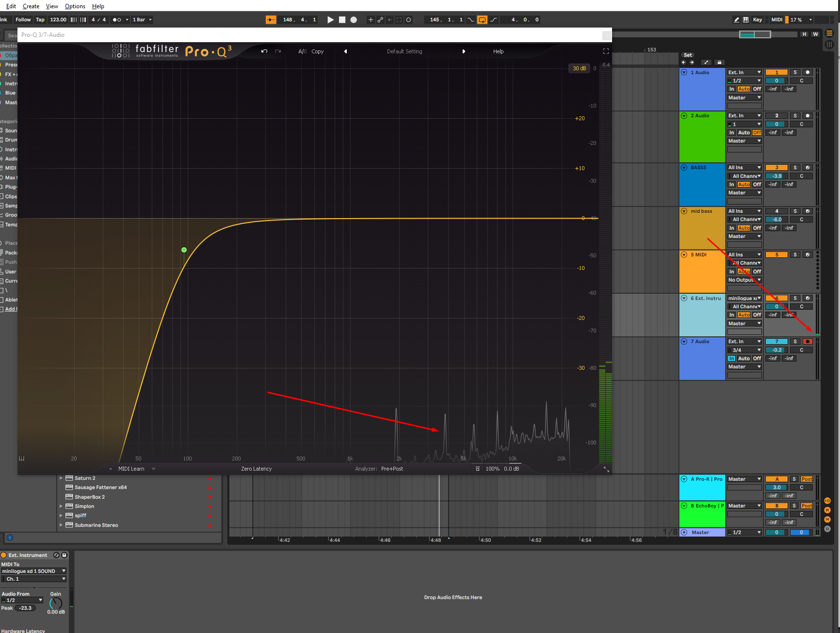Open the Pro-Q 3 Help menu
This screenshot has height=633, width=840.
coord(499,51)
